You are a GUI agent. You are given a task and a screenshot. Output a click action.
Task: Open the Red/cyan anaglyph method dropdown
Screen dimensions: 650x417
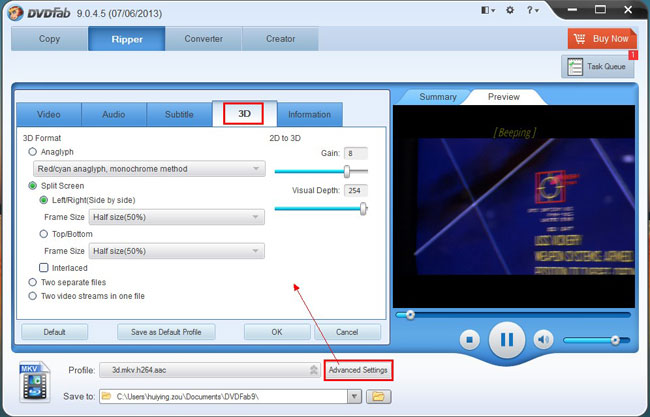coord(149,169)
